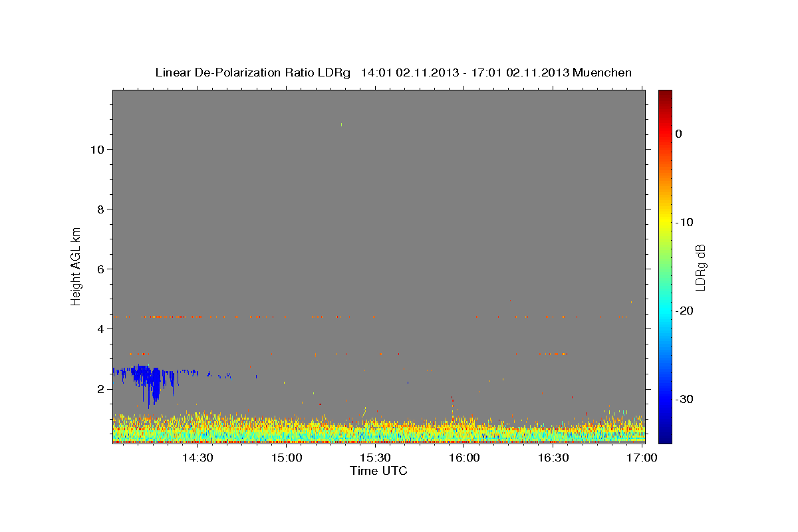Viewport: 798px width, 532px height.
Task: Select the 15:00 time tick label
Action: point(287,458)
